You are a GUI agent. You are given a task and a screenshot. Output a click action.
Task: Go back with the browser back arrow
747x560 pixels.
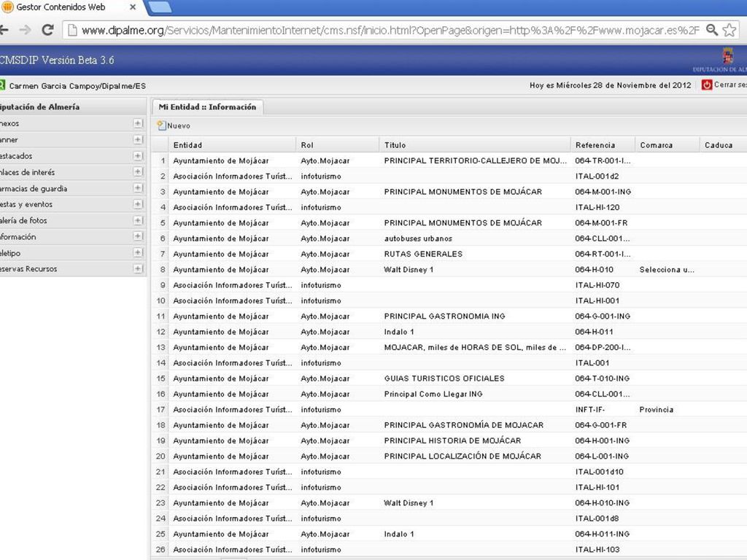[4, 30]
